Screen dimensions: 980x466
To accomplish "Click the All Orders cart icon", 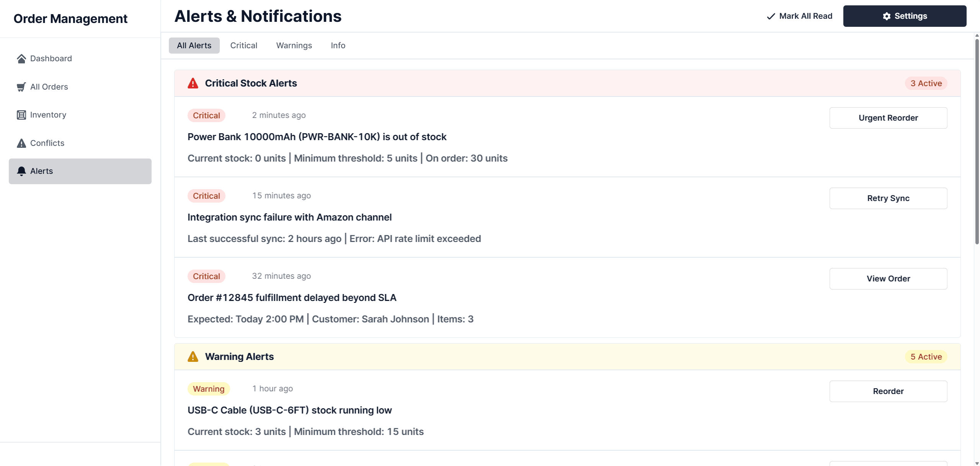I will click(21, 87).
